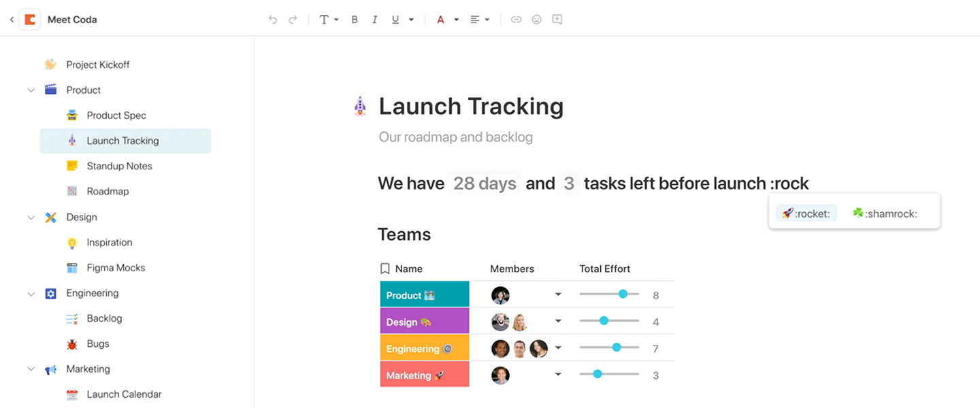980x408 pixels.
Task: Open the underline options dropdown arrow
Action: 411,20
